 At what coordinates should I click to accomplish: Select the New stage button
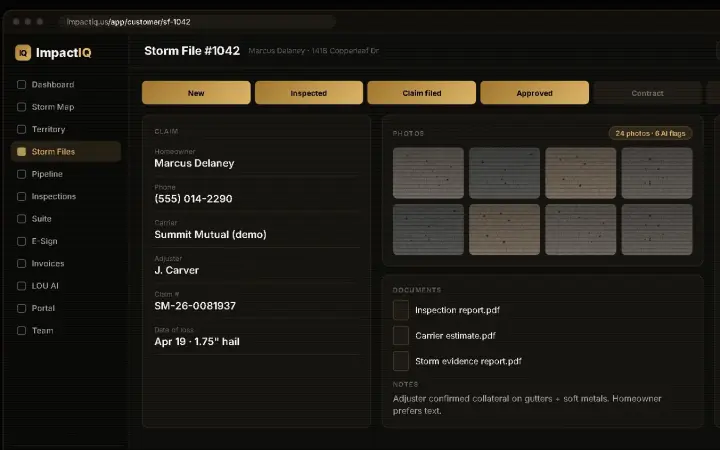(196, 93)
